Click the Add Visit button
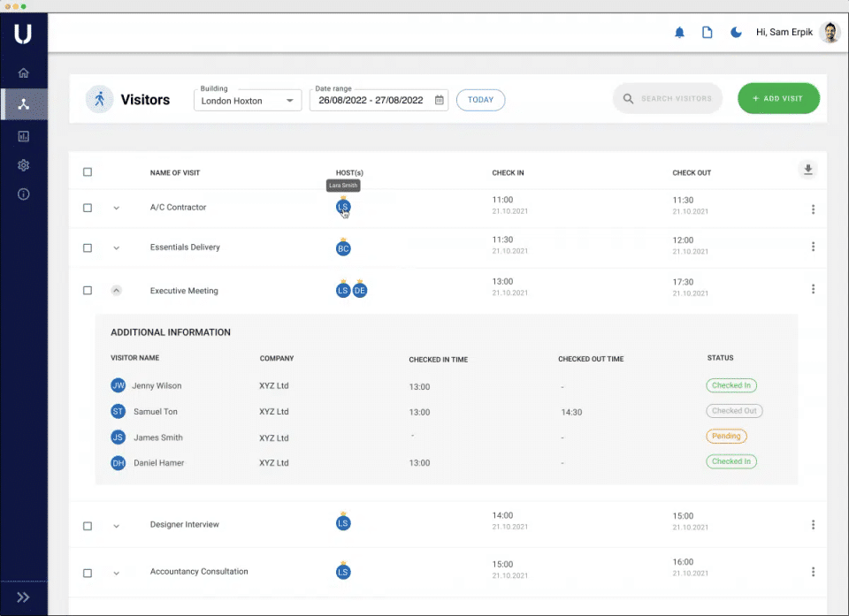 tap(778, 98)
